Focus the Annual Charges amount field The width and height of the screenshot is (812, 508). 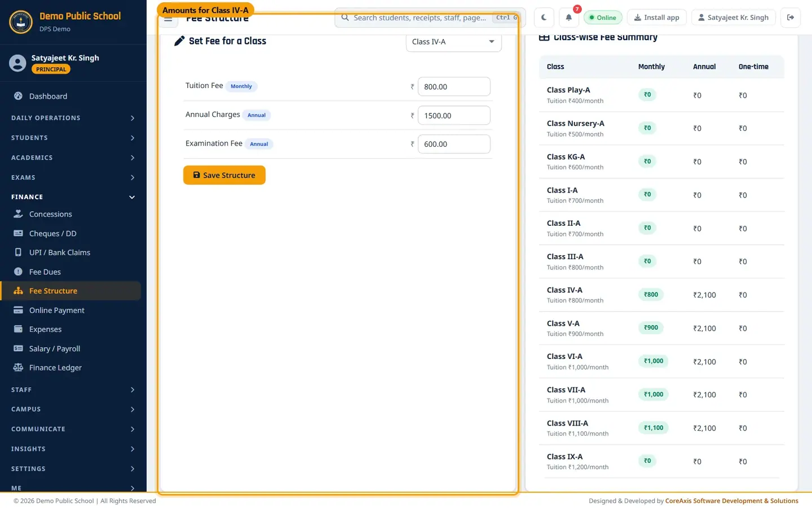pyautogui.click(x=454, y=115)
